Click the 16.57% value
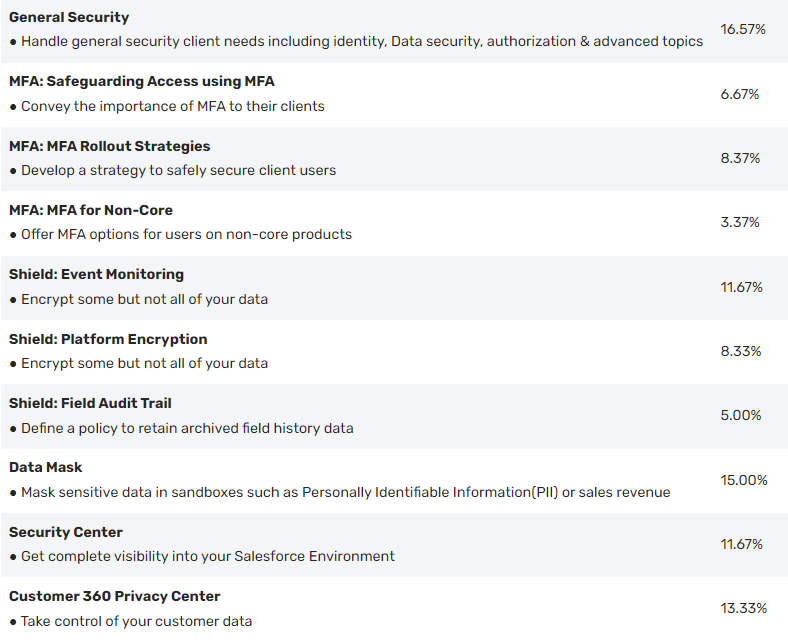 [x=743, y=29]
